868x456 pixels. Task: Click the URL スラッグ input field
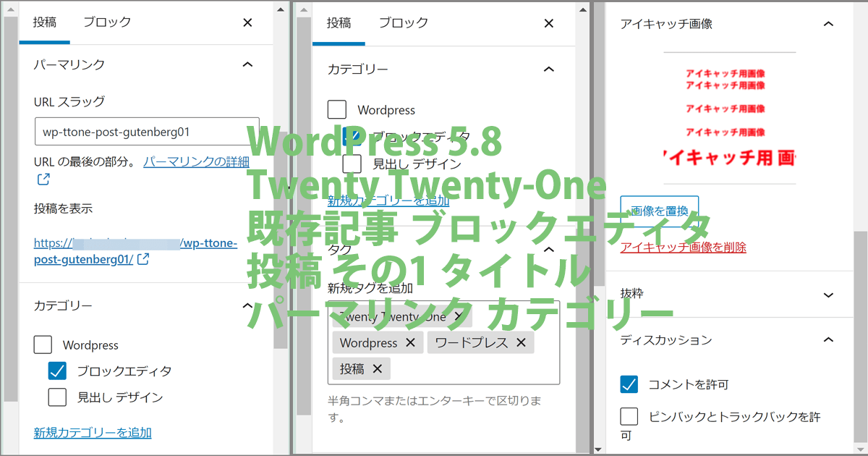147,132
